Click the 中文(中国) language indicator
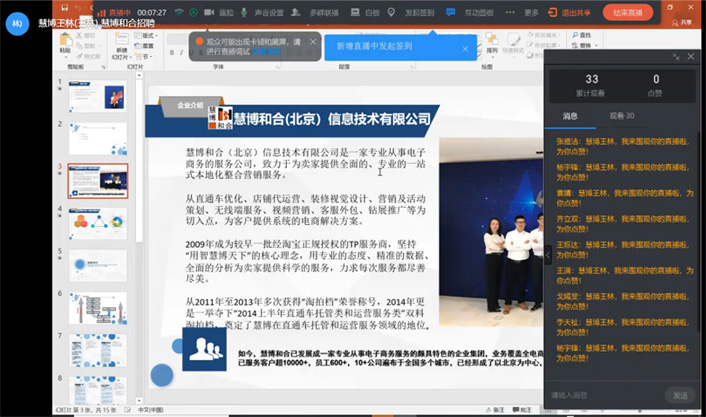 [x=150, y=410]
